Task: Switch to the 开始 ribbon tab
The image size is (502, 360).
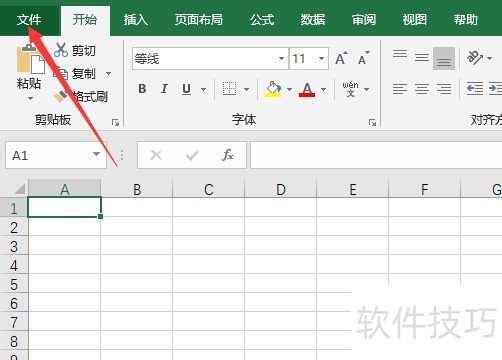Action: tap(85, 20)
